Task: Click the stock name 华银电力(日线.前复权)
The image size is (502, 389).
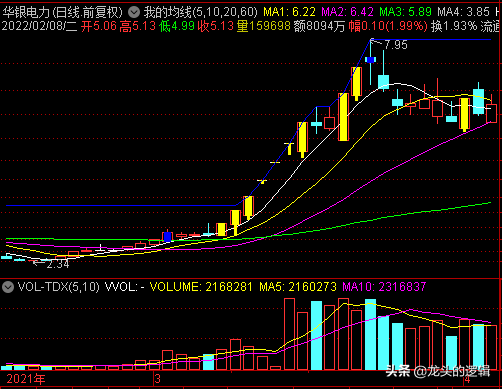Action: point(62,13)
